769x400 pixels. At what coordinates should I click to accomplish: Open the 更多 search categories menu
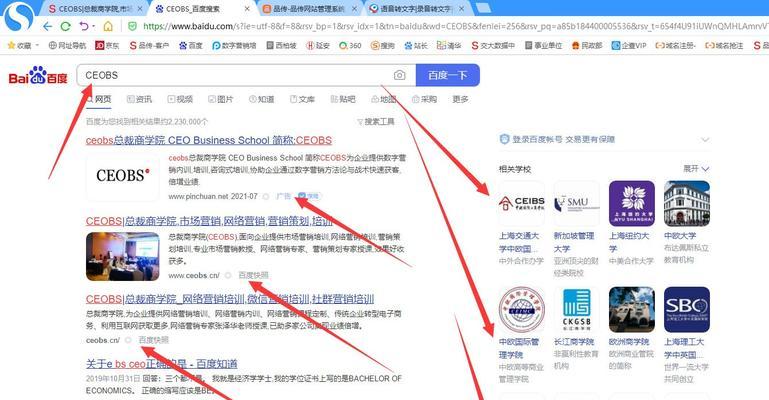461,99
